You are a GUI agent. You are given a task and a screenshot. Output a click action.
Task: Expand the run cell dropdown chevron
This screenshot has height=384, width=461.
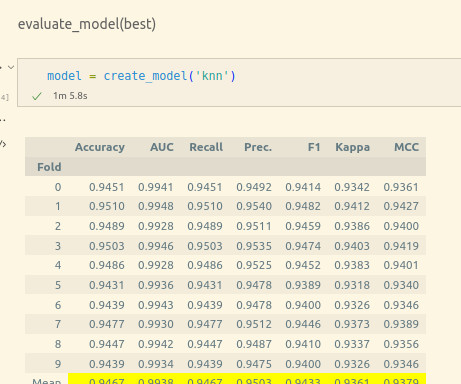pyautogui.click(x=11, y=67)
